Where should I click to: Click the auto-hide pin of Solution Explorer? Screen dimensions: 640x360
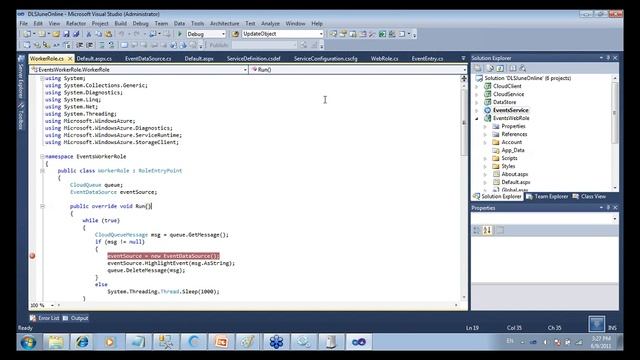(x=608, y=58)
